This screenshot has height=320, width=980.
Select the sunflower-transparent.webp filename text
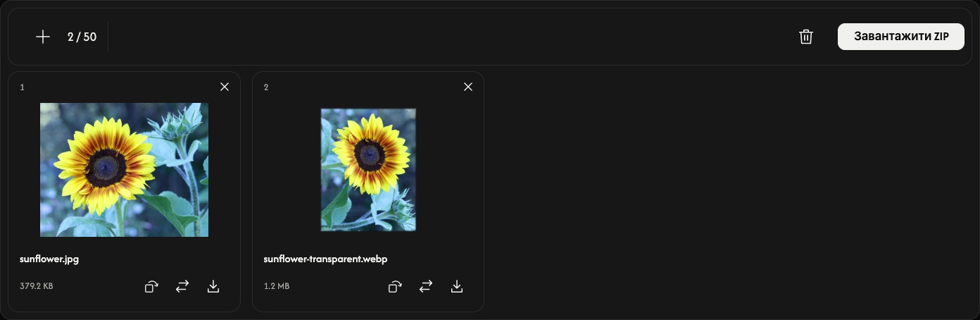tap(325, 259)
